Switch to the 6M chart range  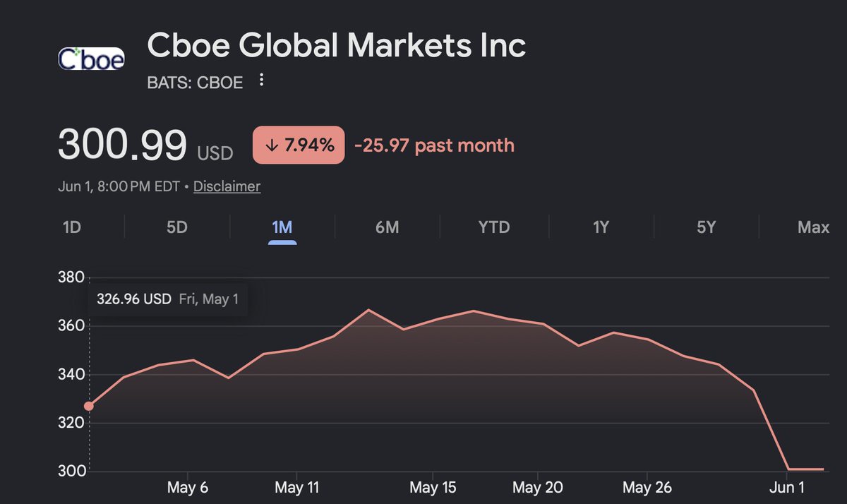(388, 227)
